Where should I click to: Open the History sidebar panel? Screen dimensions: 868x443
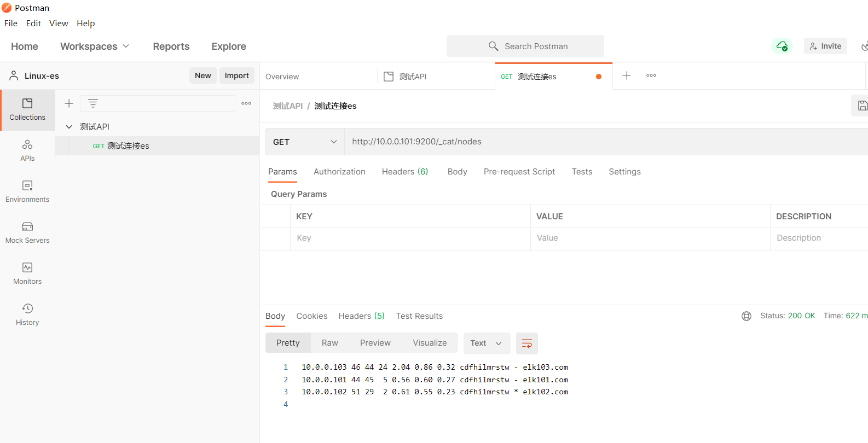[x=27, y=315]
